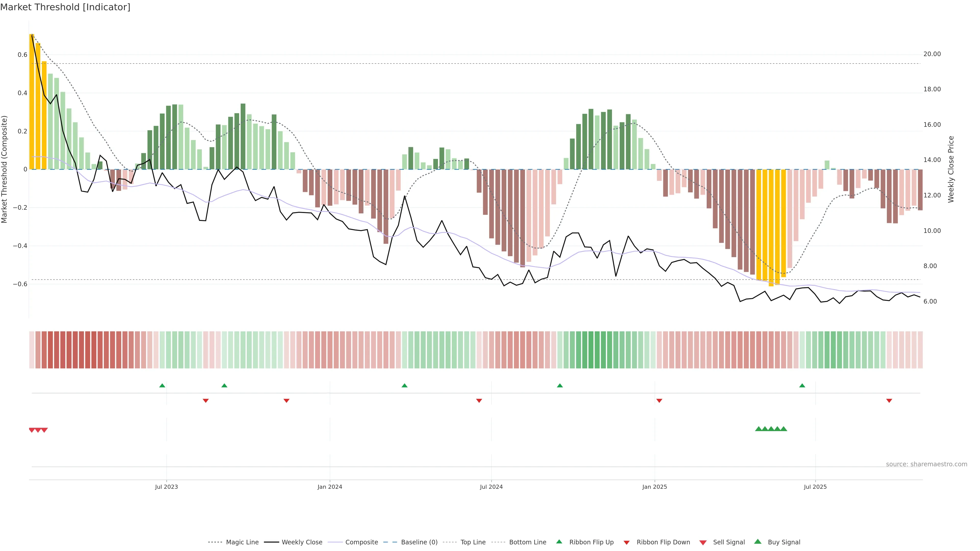Screen dimensions: 980x551
Task: Click the Sell Signal legend triangle icon
Action: tap(703, 543)
